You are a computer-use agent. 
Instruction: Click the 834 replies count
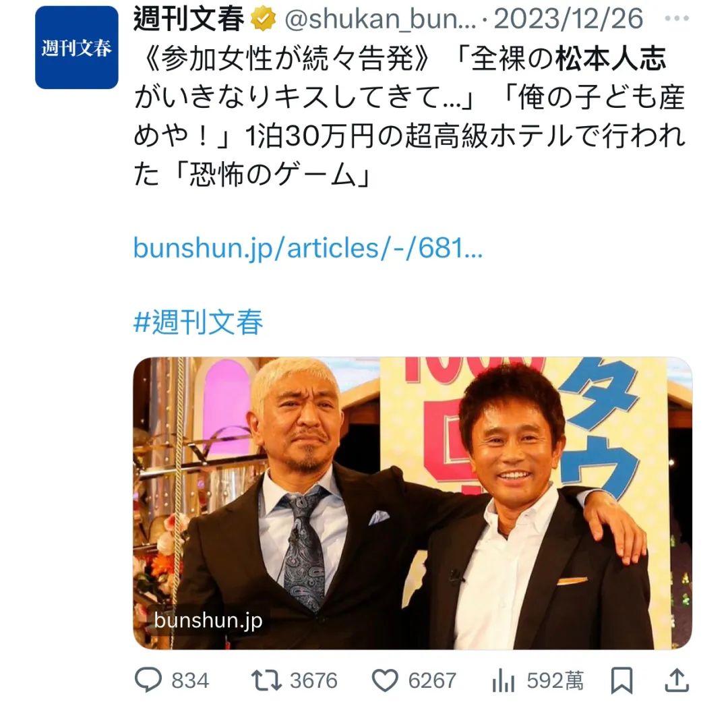pyautogui.click(x=190, y=681)
